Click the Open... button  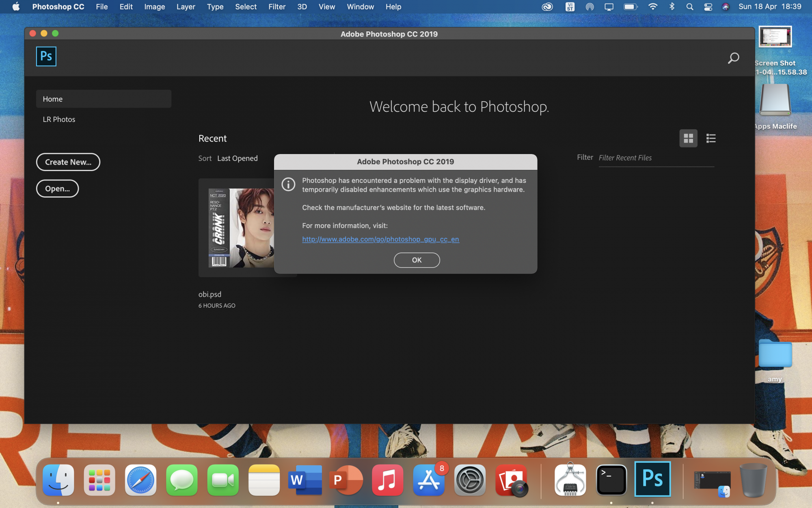(57, 189)
